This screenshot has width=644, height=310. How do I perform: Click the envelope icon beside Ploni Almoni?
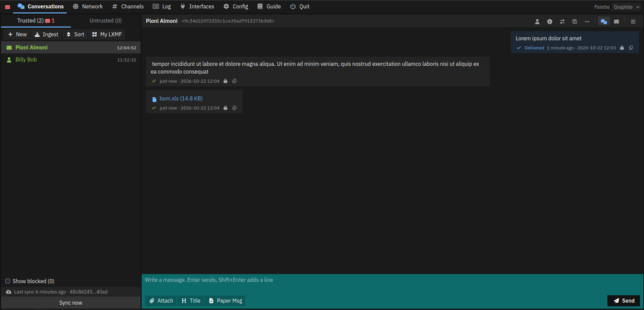point(9,48)
